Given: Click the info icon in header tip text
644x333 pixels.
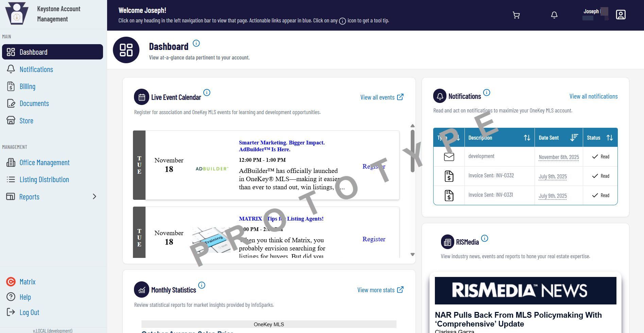Looking at the screenshot, I should (342, 21).
